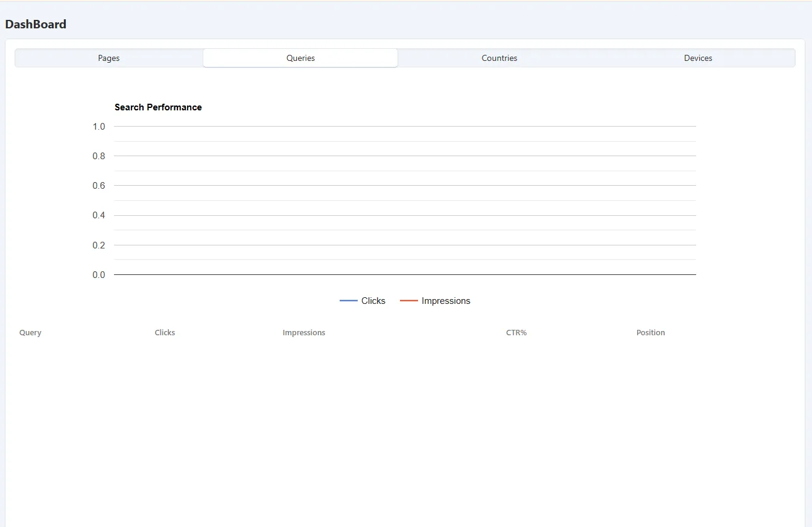The width and height of the screenshot is (812, 527).
Task: Toggle the Clicks legend entry
Action: pyautogui.click(x=363, y=301)
